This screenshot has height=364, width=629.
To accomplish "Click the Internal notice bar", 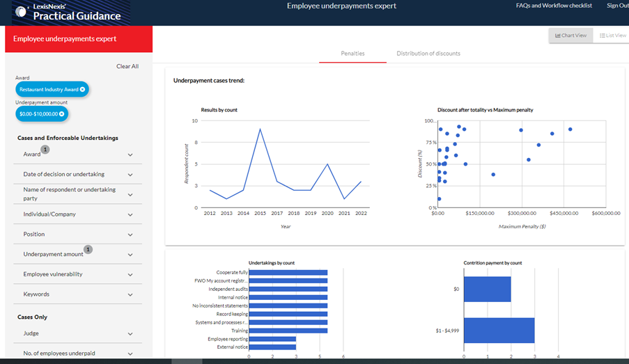I will click(x=288, y=297).
